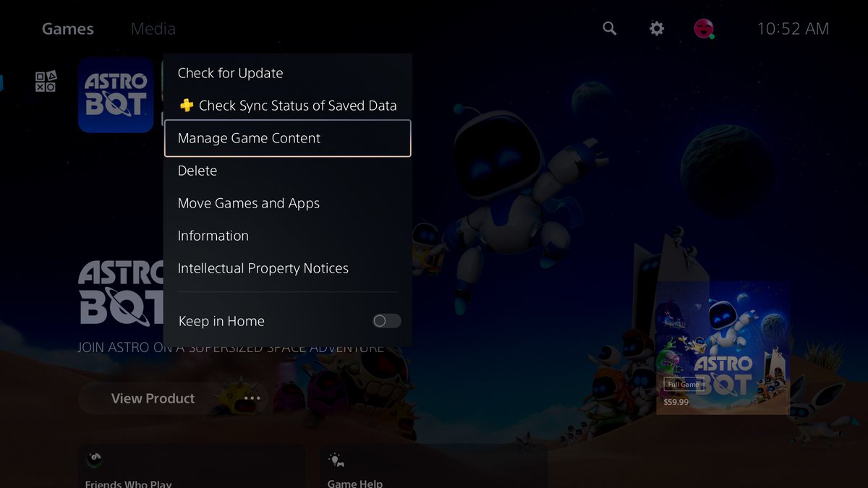This screenshot has width=868, height=488.
Task: Open the Settings gear icon
Action: point(656,28)
